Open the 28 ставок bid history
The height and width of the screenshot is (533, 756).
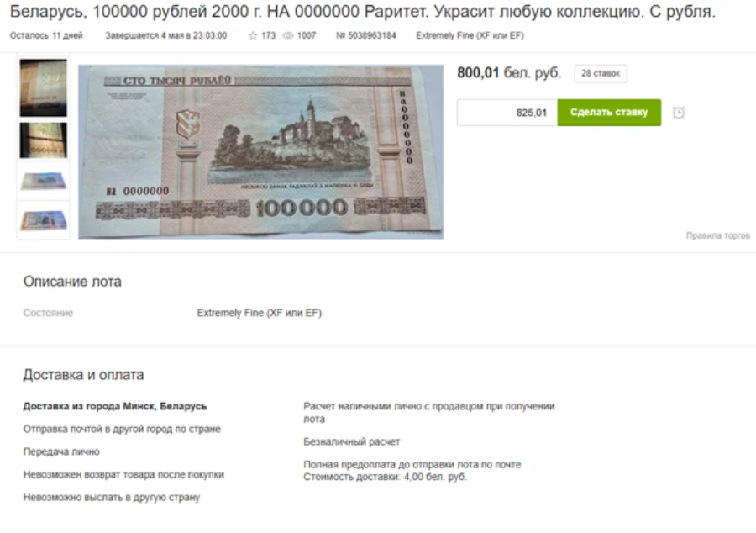tap(601, 73)
